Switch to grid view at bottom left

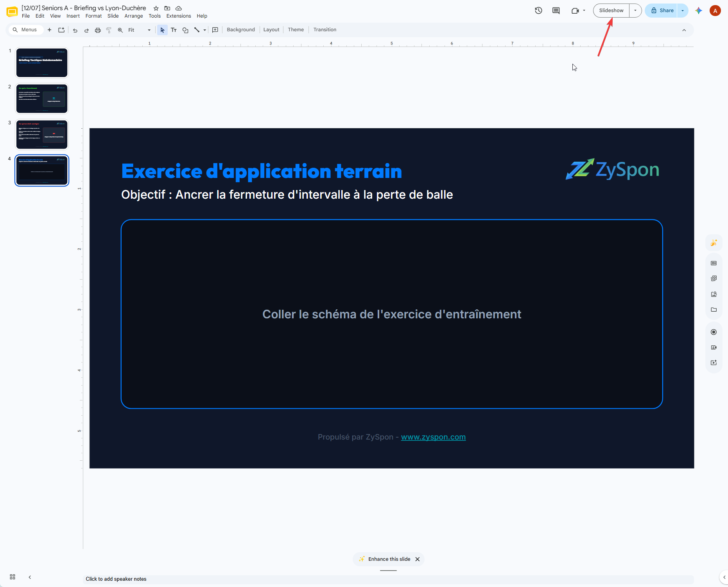[x=13, y=577]
